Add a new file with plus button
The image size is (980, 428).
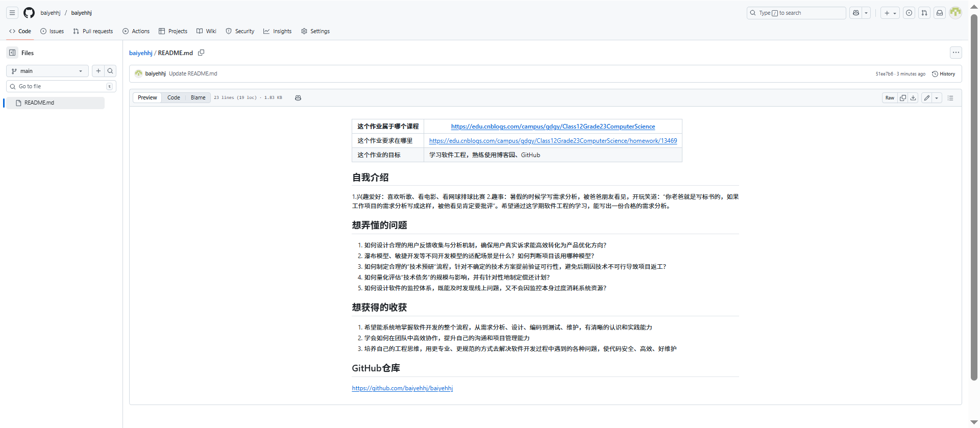[x=99, y=71]
